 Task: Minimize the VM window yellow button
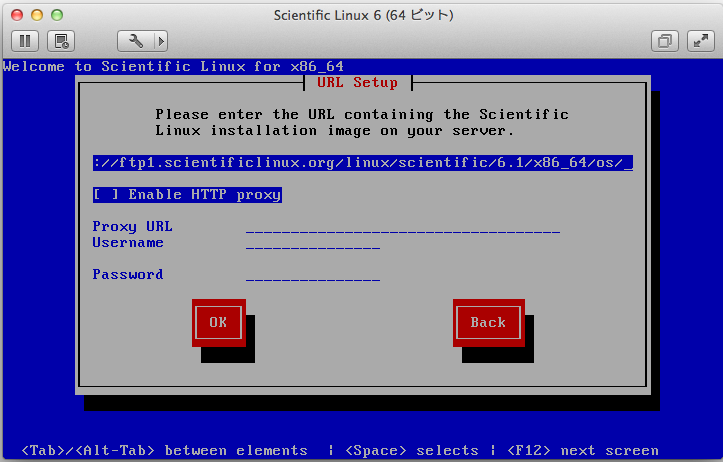tap(37, 15)
